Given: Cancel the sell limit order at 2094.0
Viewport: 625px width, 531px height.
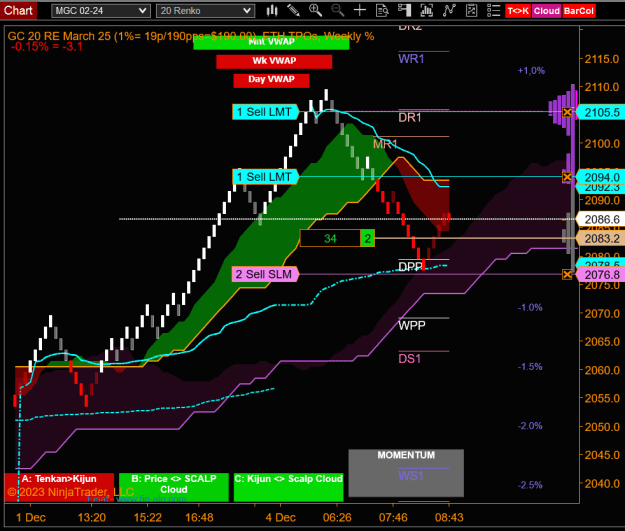Looking at the screenshot, I should click(567, 177).
